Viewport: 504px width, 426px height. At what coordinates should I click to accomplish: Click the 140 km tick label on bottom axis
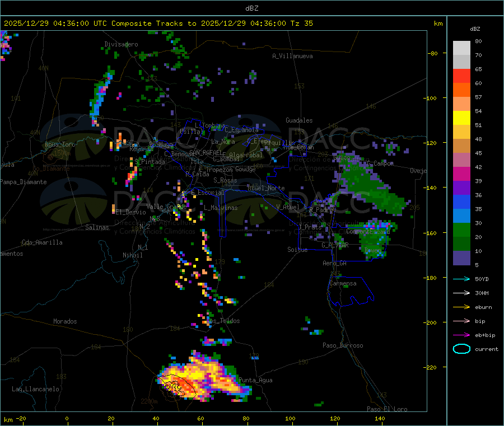pyautogui.click(x=380, y=418)
